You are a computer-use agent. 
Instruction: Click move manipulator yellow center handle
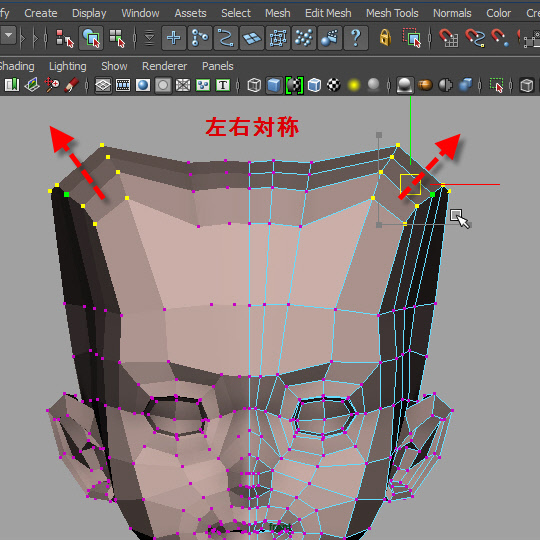click(411, 184)
